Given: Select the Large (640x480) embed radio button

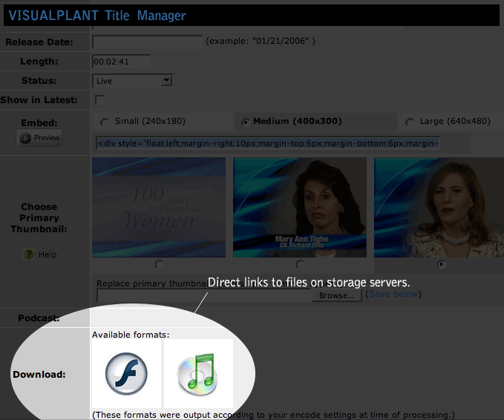Looking at the screenshot, I should pos(409,122).
